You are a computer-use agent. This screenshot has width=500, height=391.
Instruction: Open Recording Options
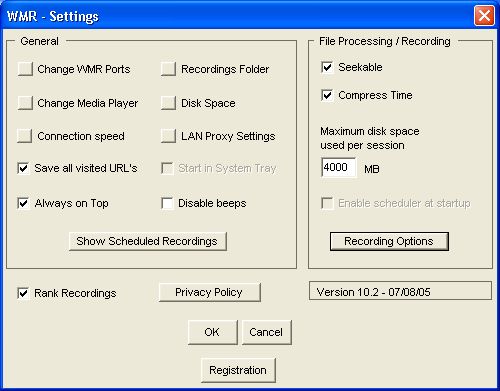389,241
